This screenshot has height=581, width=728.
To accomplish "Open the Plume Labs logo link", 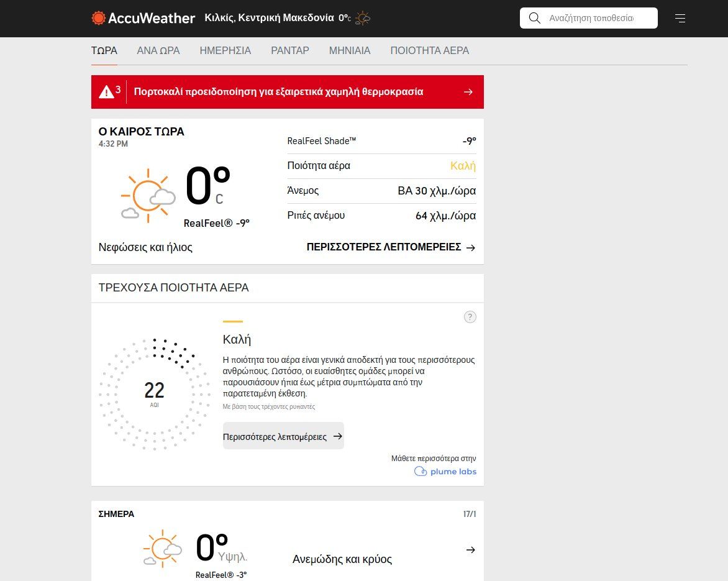I will pyautogui.click(x=445, y=471).
